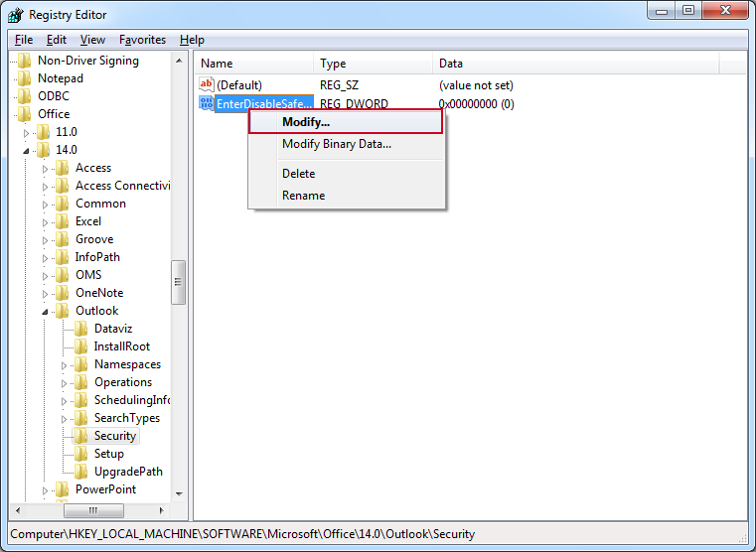Click the Access folder icon

coord(63,168)
